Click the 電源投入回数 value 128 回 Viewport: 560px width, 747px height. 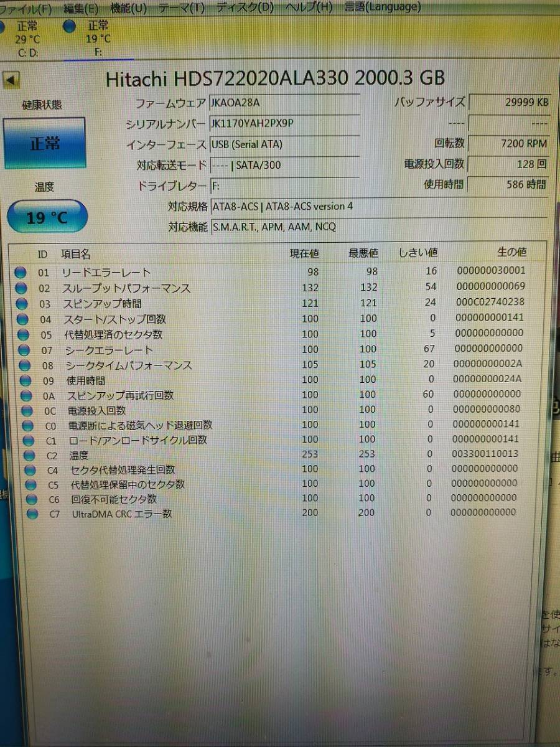tap(509, 164)
